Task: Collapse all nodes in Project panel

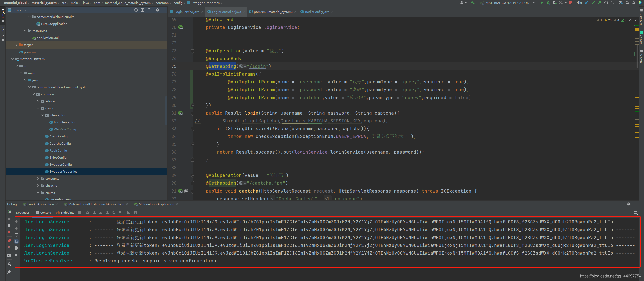Action: pyautogui.click(x=149, y=10)
